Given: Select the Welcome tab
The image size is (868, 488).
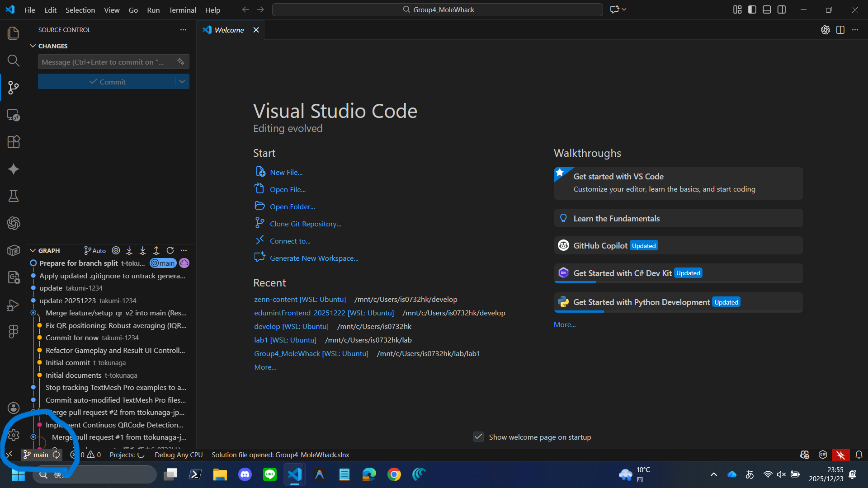Looking at the screenshot, I should point(229,30).
